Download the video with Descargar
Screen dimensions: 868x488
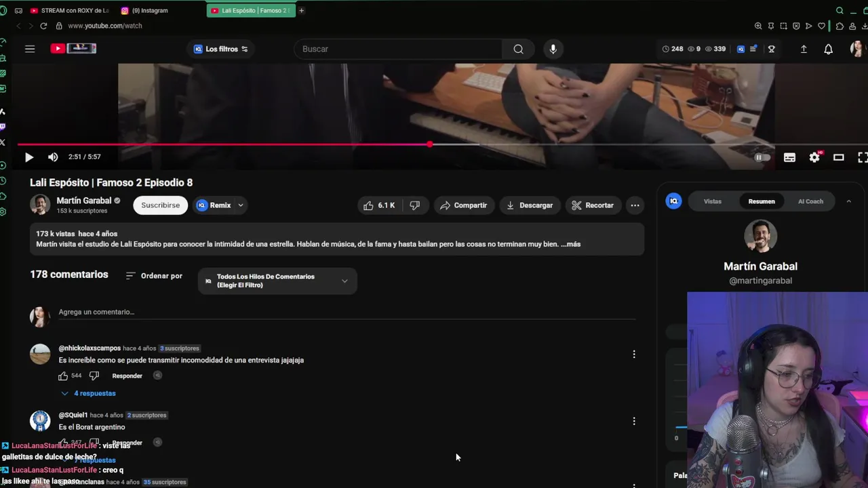coord(530,205)
